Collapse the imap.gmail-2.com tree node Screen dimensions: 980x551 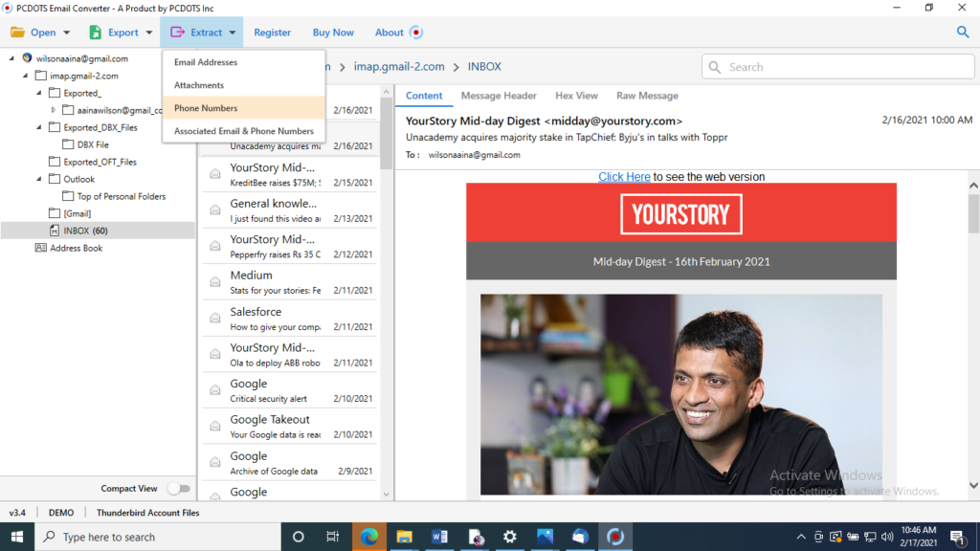[x=25, y=76]
